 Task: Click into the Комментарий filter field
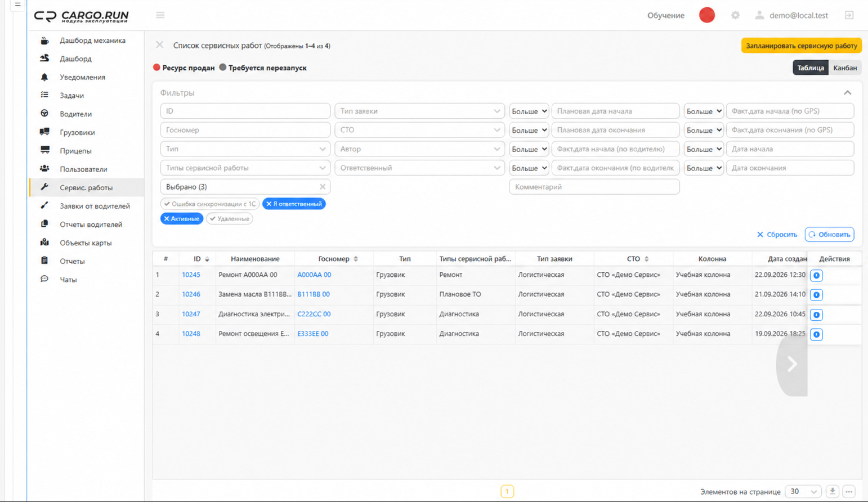pos(594,187)
